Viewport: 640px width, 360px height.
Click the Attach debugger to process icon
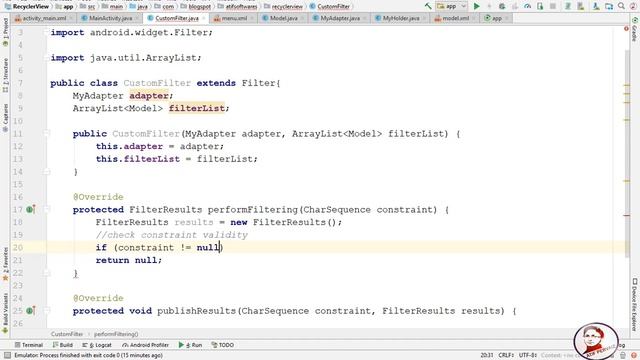pyautogui.click(x=540, y=6)
